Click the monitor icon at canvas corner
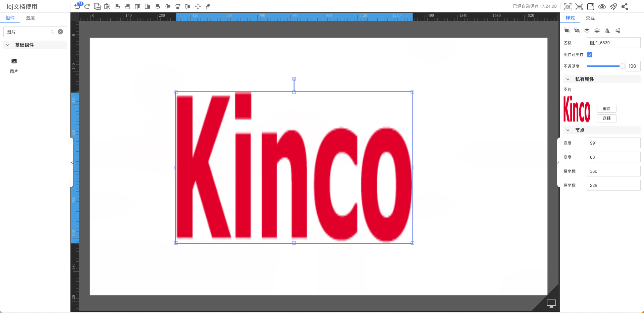 point(551,303)
